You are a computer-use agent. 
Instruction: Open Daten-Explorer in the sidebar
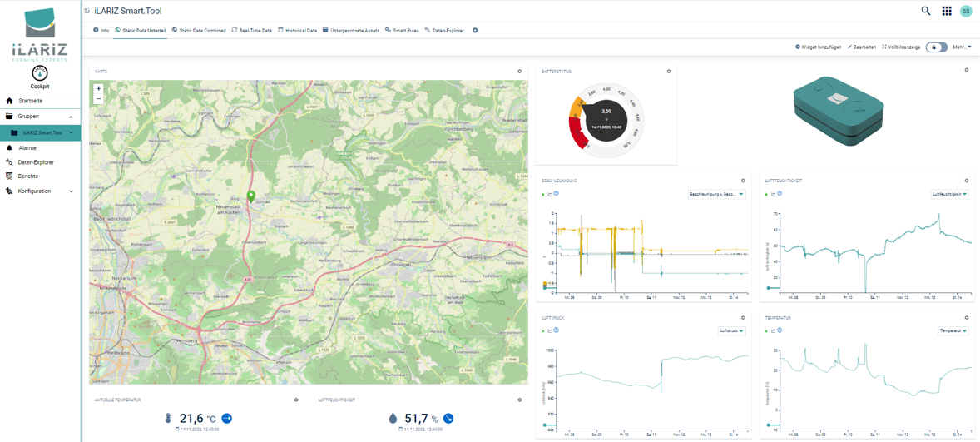[40, 162]
